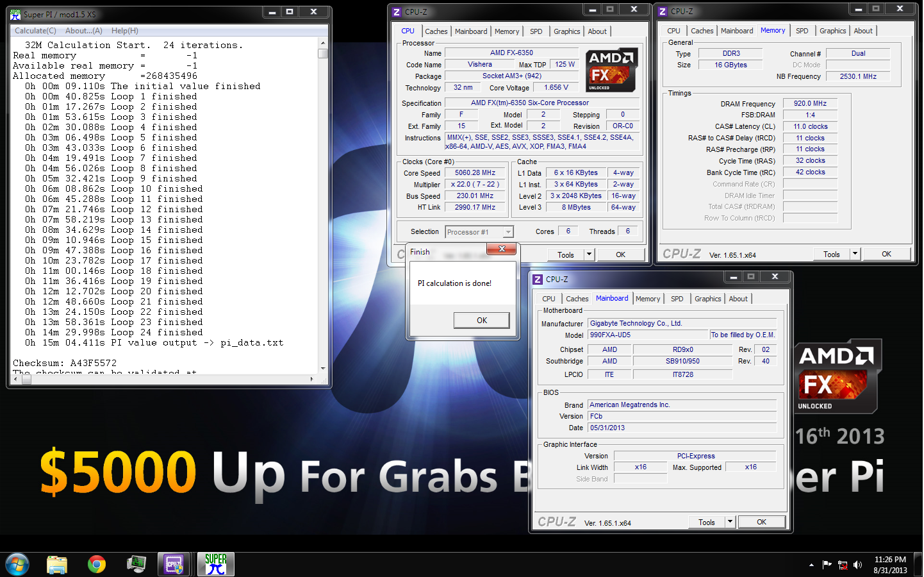Click OK button in CPU-Z CPU window
The image size is (924, 577).
[x=621, y=255]
